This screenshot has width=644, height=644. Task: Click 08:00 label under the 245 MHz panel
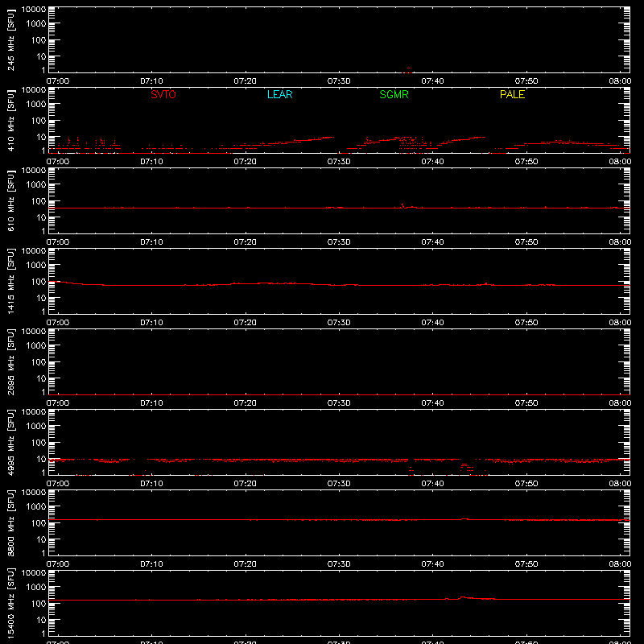tap(620, 81)
